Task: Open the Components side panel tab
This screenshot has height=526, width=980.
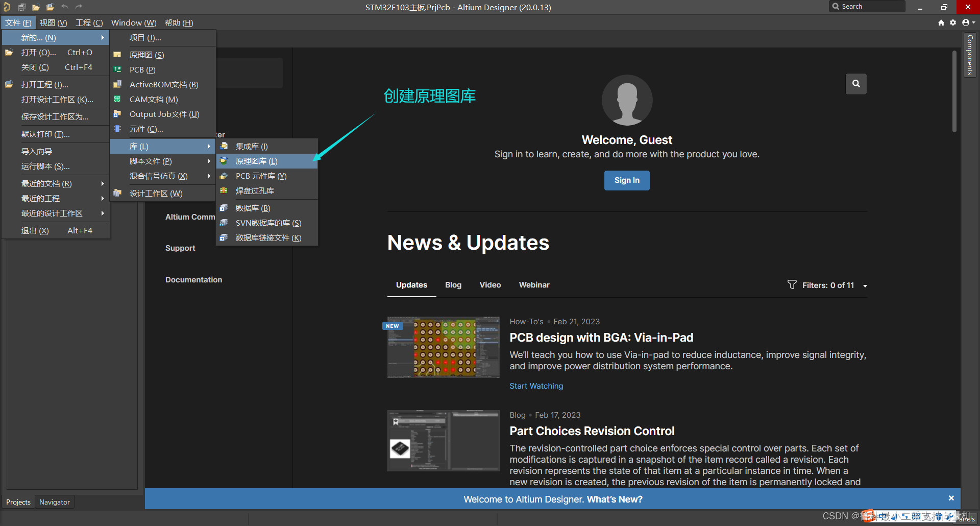Action: click(x=970, y=55)
